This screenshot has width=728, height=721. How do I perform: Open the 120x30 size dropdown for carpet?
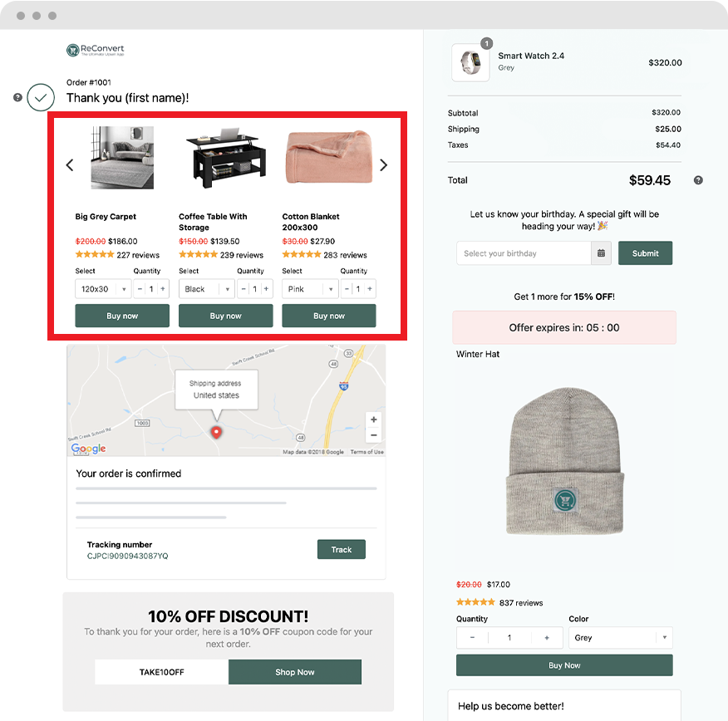coord(103,289)
